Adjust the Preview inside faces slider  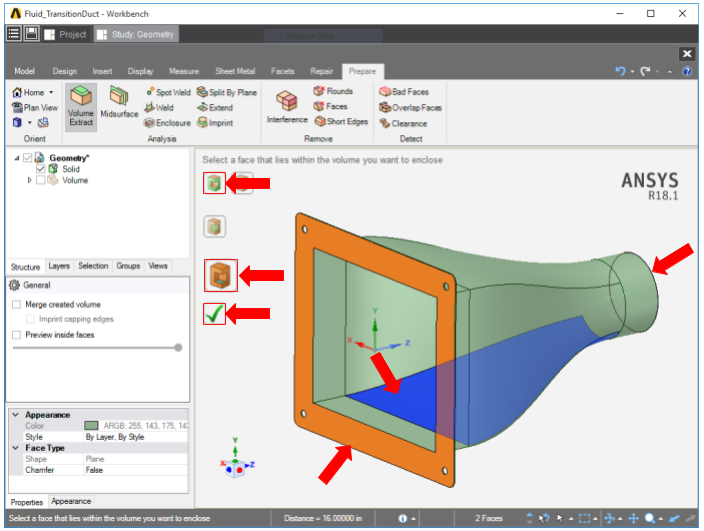178,347
